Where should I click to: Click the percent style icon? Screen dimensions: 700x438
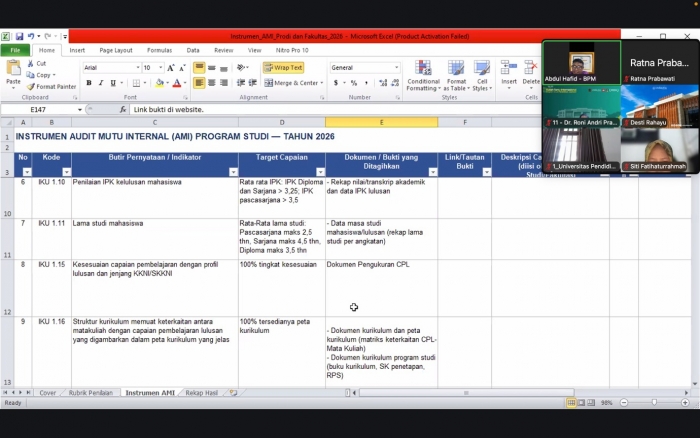click(354, 83)
